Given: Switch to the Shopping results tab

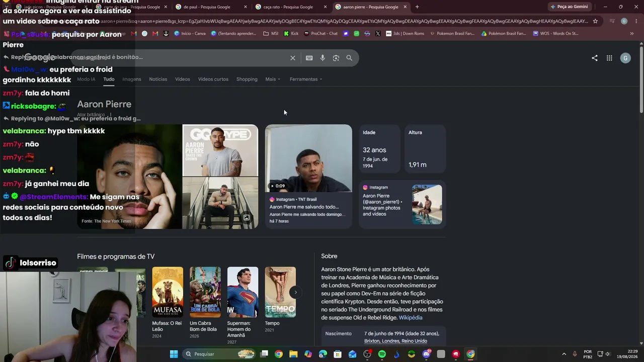Looking at the screenshot, I should click(x=247, y=79).
